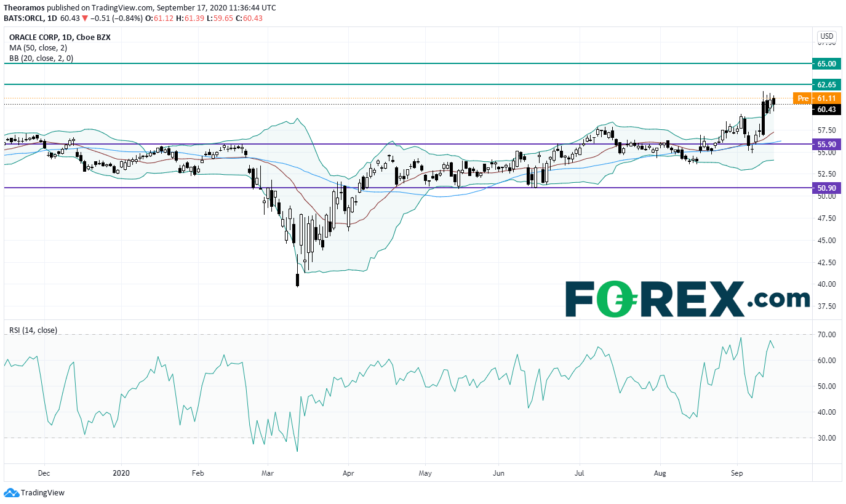Click the 52.50 price axis tick

[827, 174]
